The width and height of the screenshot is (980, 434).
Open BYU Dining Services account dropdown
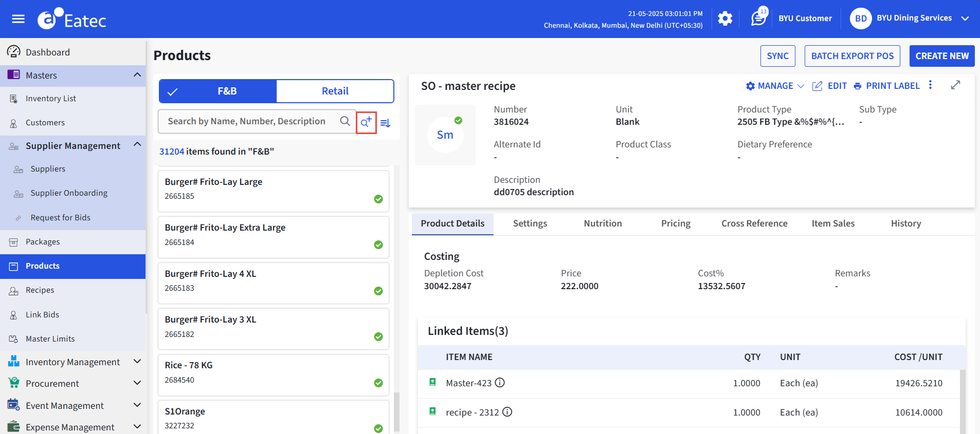[965, 18]
